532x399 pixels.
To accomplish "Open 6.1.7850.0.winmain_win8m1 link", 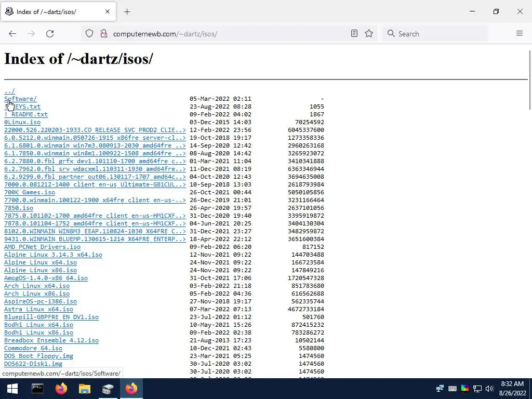I will pos(95,153).
